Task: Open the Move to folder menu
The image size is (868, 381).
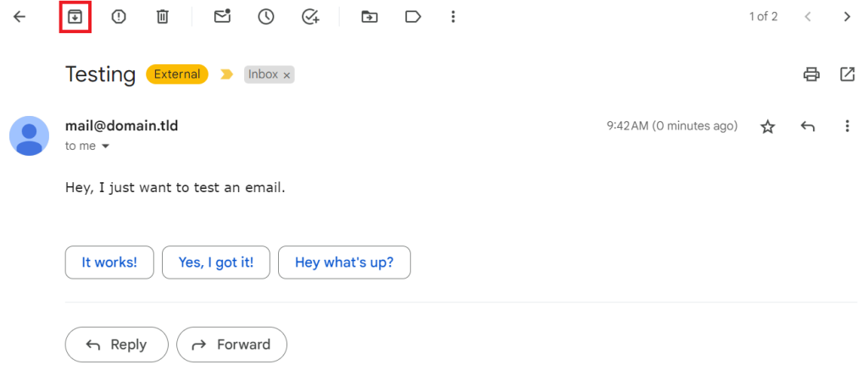Action: tap(370, 16)
